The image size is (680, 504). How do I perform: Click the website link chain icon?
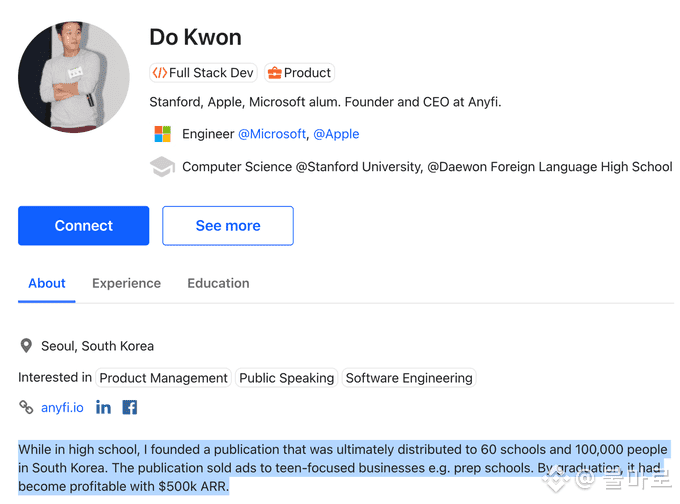click(26, 407)
